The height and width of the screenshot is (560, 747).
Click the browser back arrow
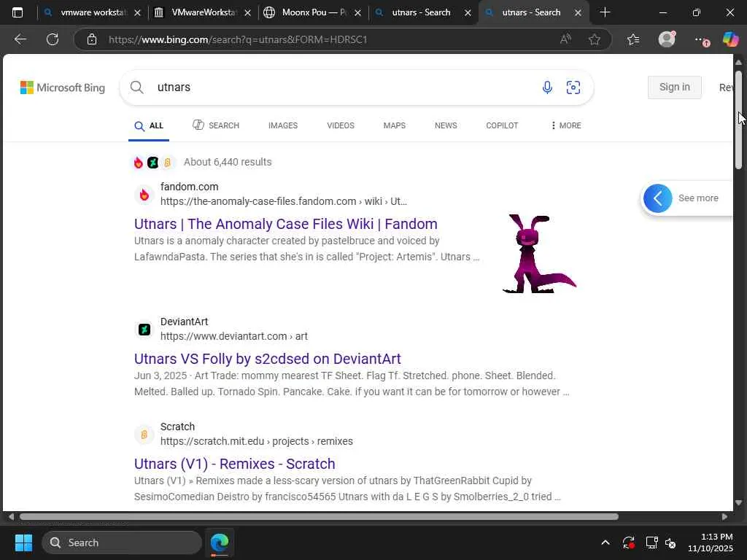[20, 39]
